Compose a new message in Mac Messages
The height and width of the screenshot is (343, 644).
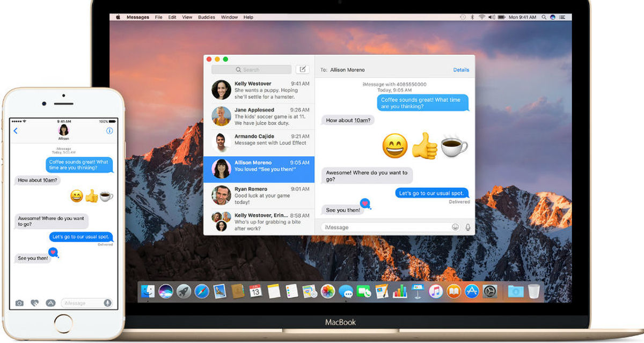(x=303, y=69)
